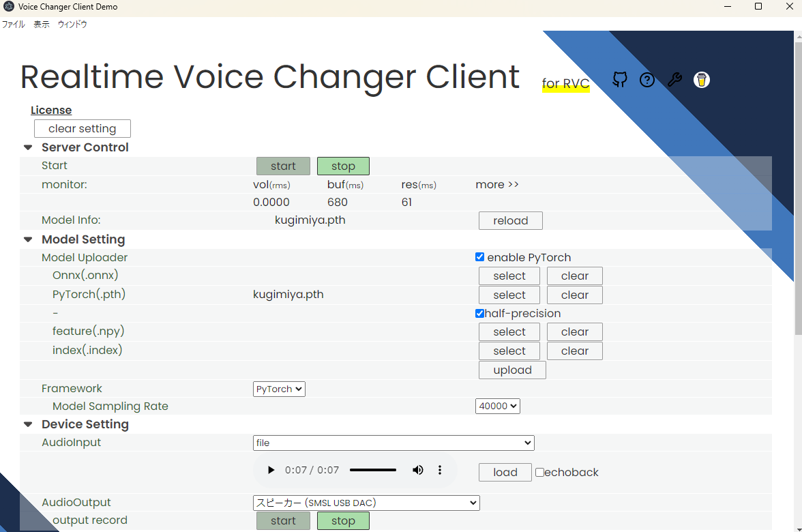This screenshot has width=802, height=532.
Task: Open the ウィンドウ menu
Action: pos(72,24)
